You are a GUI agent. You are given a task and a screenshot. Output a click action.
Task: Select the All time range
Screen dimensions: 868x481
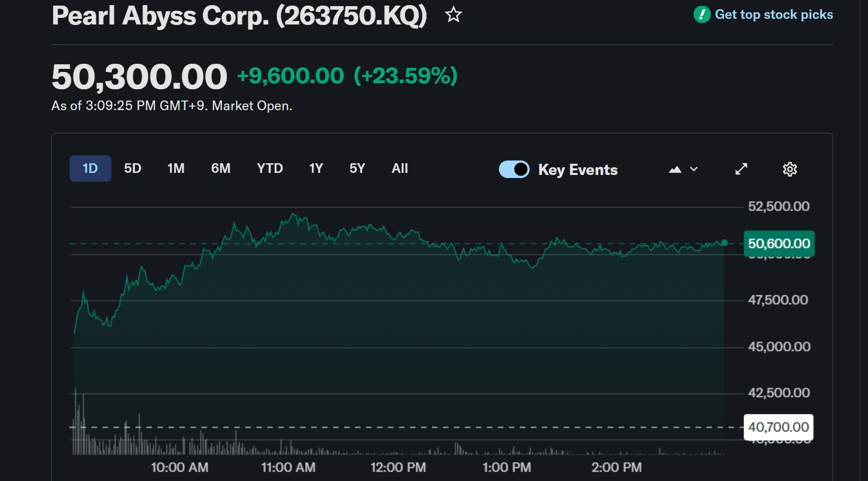pos(400,168)
